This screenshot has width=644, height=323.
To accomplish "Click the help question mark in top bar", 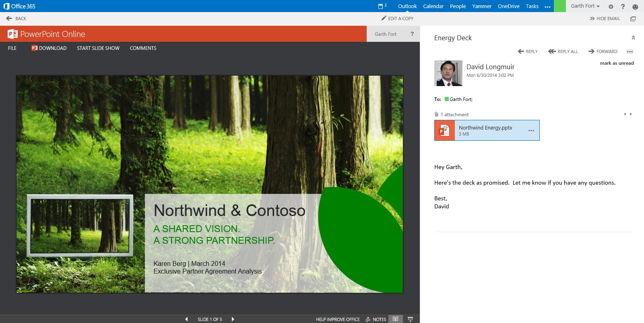I will 623,6.
